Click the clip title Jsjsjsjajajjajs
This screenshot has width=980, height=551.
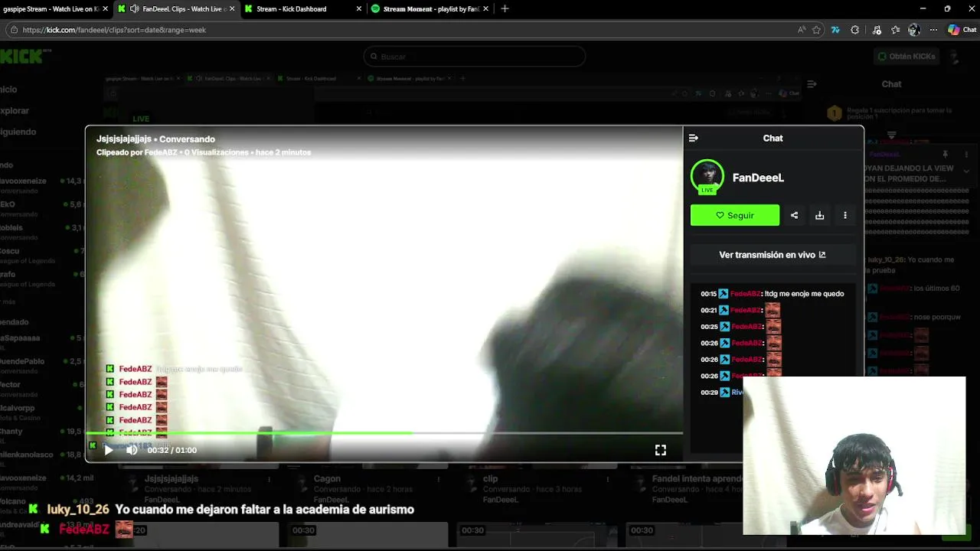pyautogui.click(x=124, y=139)
